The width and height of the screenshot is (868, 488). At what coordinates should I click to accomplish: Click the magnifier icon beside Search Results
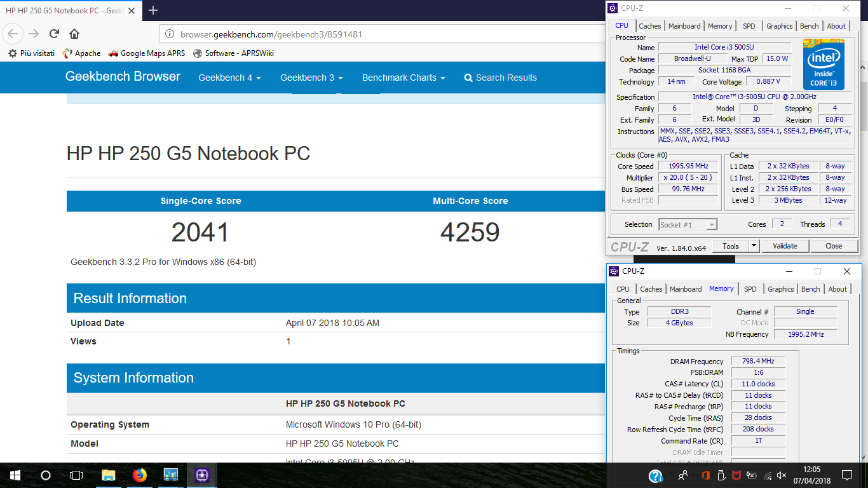468,78
